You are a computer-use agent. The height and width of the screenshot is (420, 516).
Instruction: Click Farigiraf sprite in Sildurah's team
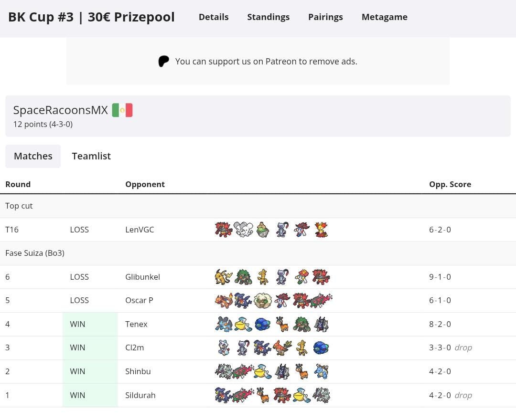[x=263, y=395]
